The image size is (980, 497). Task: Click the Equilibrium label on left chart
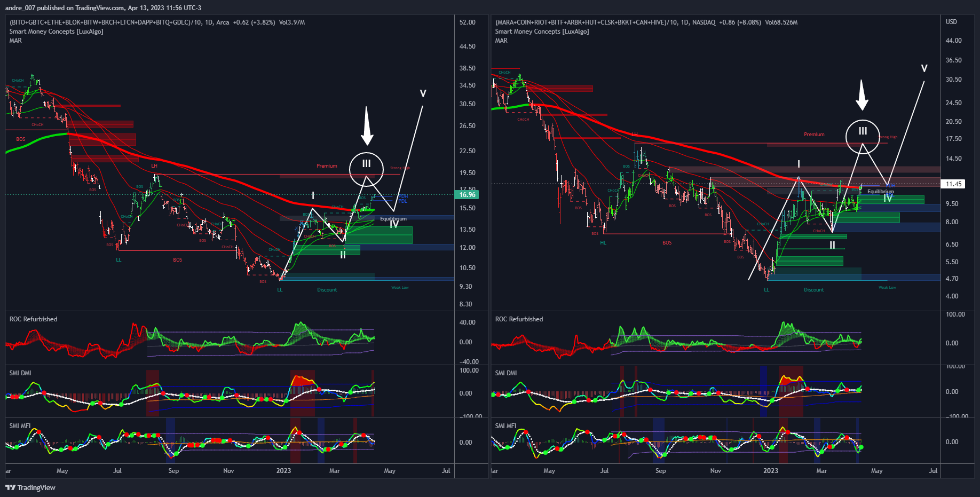tap(393, 219)
